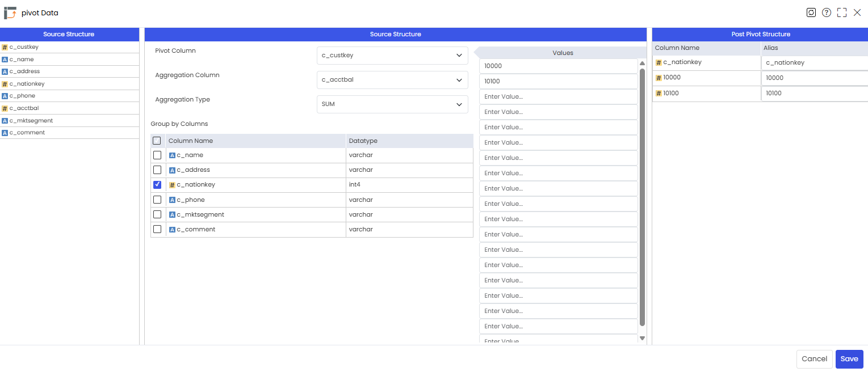Click the pivot Data logo icon

(10, 12)
